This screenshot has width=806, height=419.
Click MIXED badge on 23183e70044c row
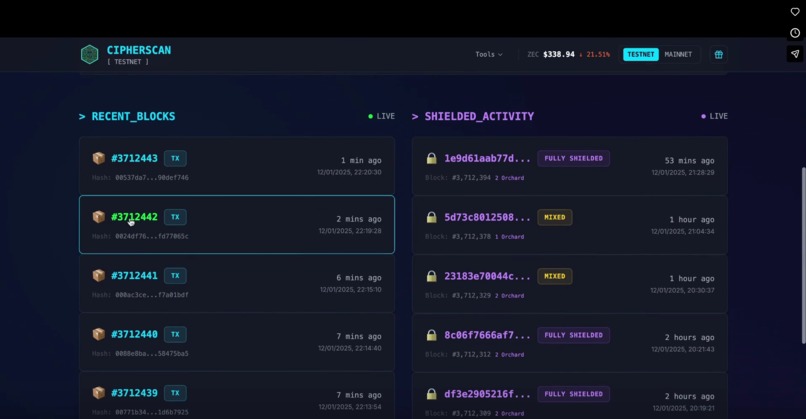click(555, 276)
